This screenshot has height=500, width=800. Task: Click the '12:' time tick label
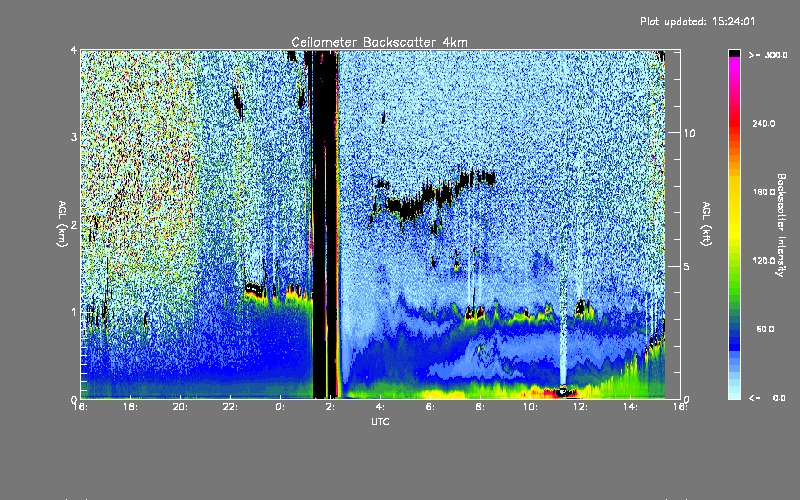(580, 407)
